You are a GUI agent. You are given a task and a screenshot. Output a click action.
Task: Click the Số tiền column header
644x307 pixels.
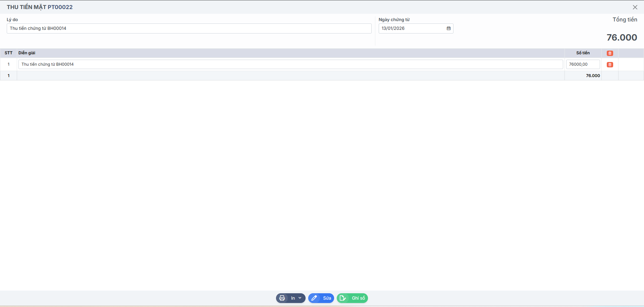coord(583,53)
